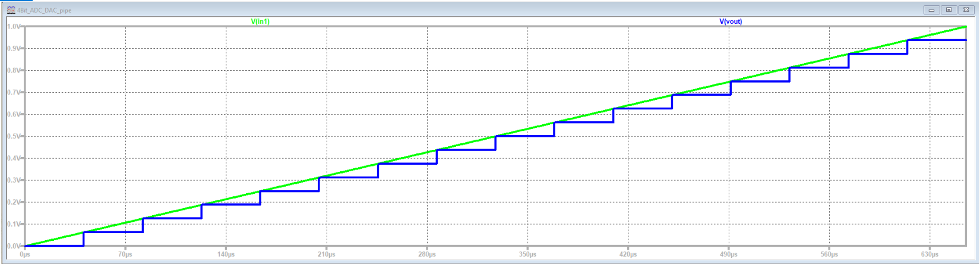Click the 0µs label on time axis
This screenshot has width=980, height=264.
tap(24, 254)
